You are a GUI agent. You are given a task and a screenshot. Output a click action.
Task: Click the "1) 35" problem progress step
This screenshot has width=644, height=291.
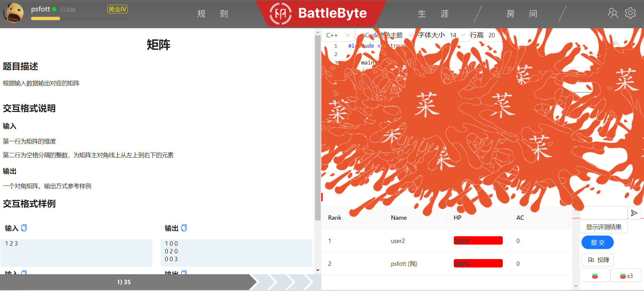coord(124,282)
